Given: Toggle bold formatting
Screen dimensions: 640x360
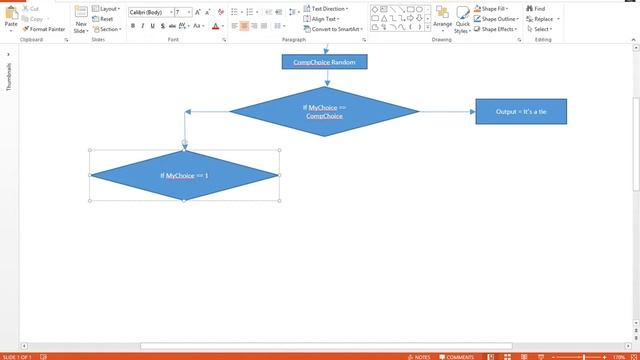Looking at the screenshot, I should (133, 26).
